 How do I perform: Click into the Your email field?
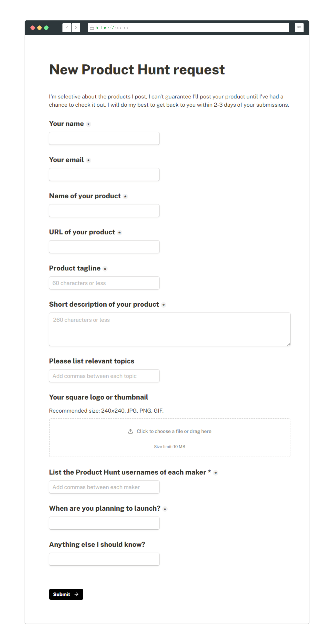(104, 174)
